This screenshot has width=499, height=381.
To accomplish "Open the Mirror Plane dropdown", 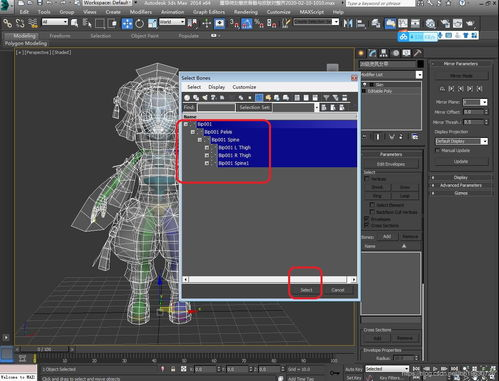I will point(484,102).
